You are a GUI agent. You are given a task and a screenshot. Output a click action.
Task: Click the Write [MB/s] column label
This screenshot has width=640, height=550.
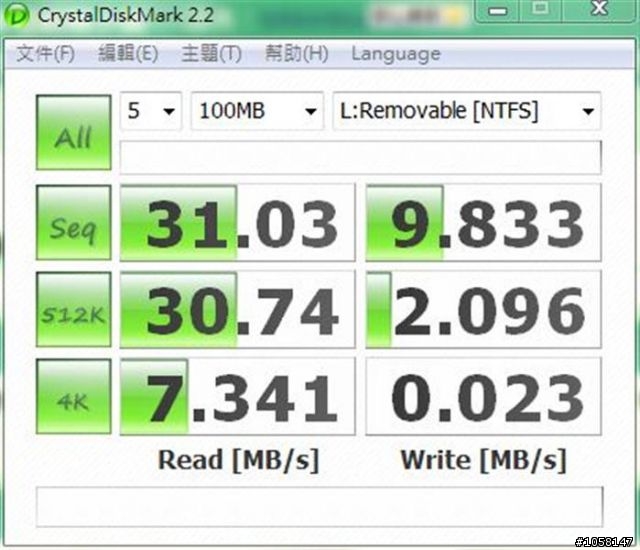(484, 461)
